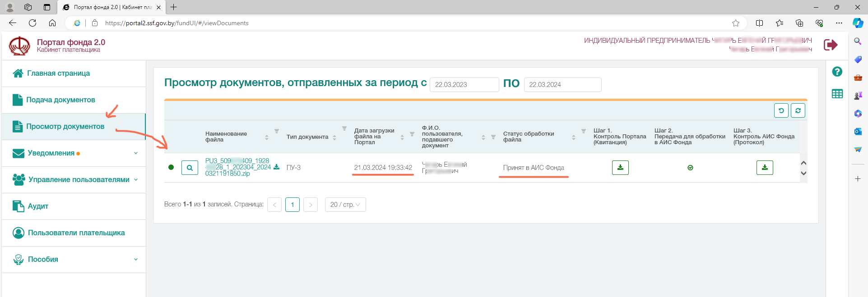Go to Главная страница in sidebar
This screenshot has width=868, height=297.
pos(58,73)
